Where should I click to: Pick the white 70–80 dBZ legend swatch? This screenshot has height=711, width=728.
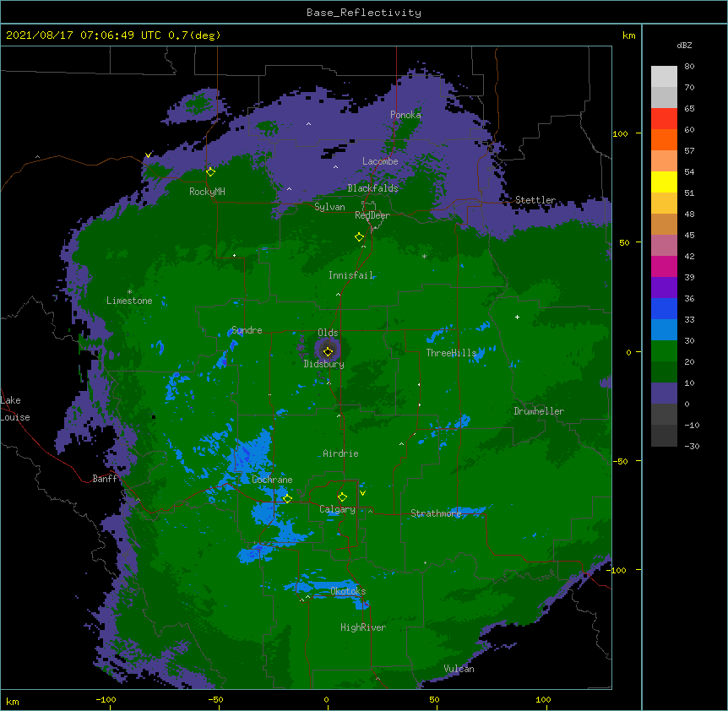tap(664, 77)
